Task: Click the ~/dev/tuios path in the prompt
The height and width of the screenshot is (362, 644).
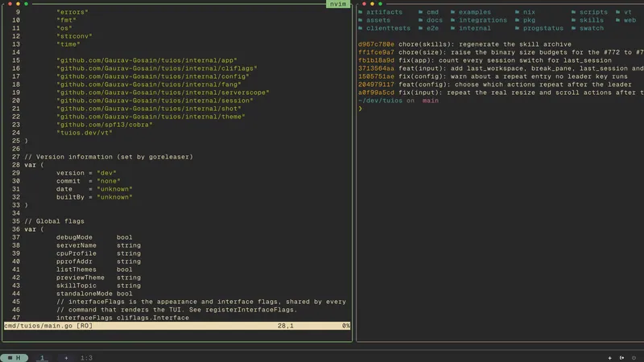Action: (380, 101)
